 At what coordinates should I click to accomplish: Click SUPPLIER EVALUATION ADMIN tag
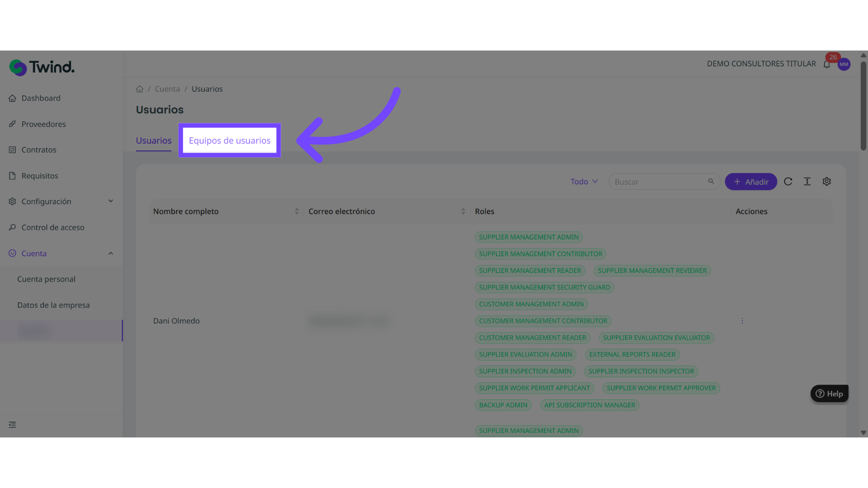click(525, 355)
